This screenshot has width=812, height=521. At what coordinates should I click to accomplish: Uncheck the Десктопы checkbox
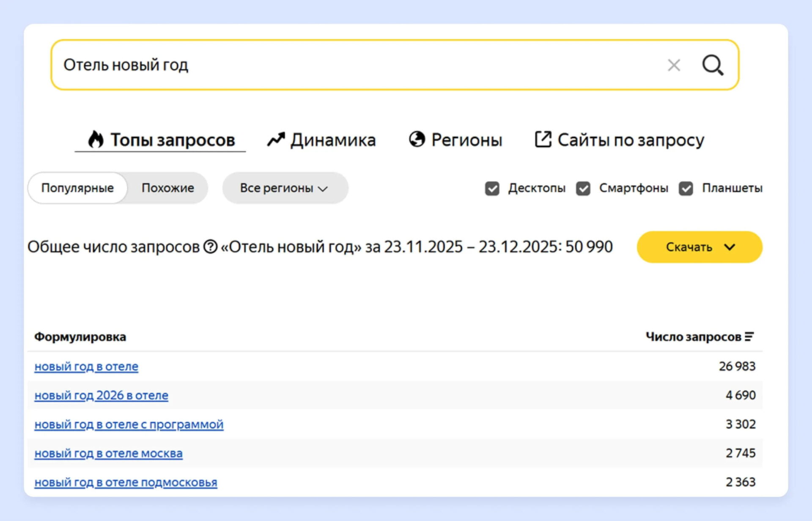(492, 188)
